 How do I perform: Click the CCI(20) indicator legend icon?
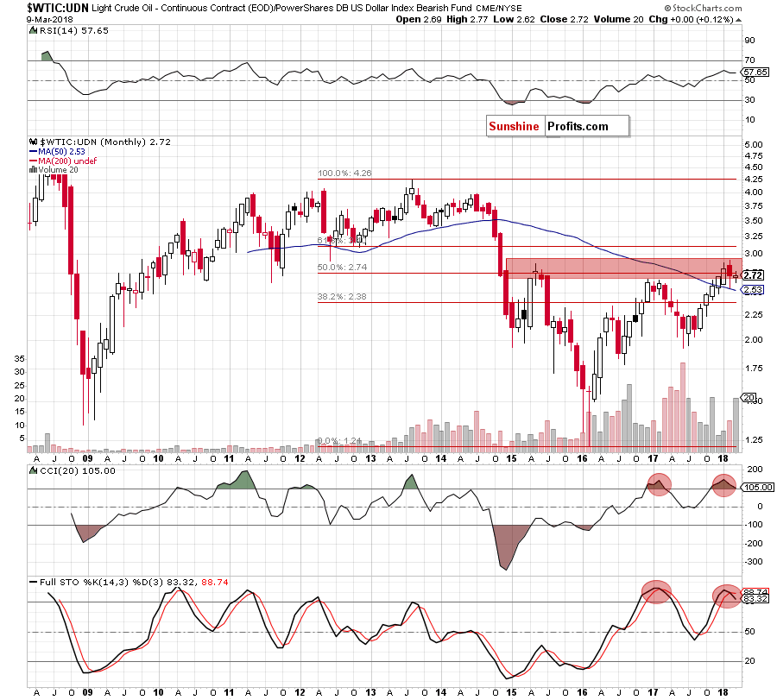(x=33, y=470)
